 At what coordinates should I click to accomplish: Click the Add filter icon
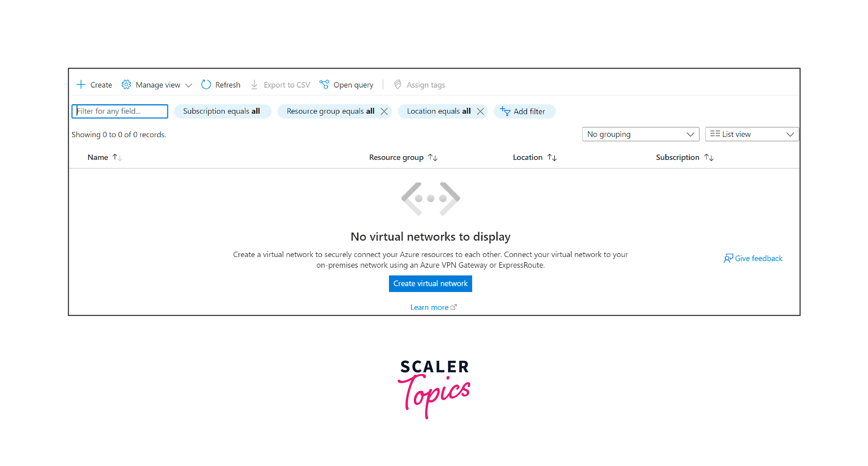tap(505, 111)
